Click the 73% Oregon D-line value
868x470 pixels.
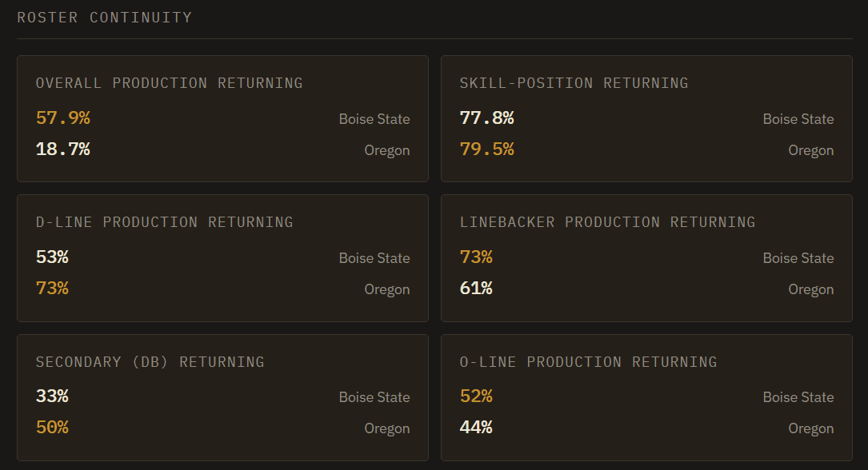click(x=52, y=288)
